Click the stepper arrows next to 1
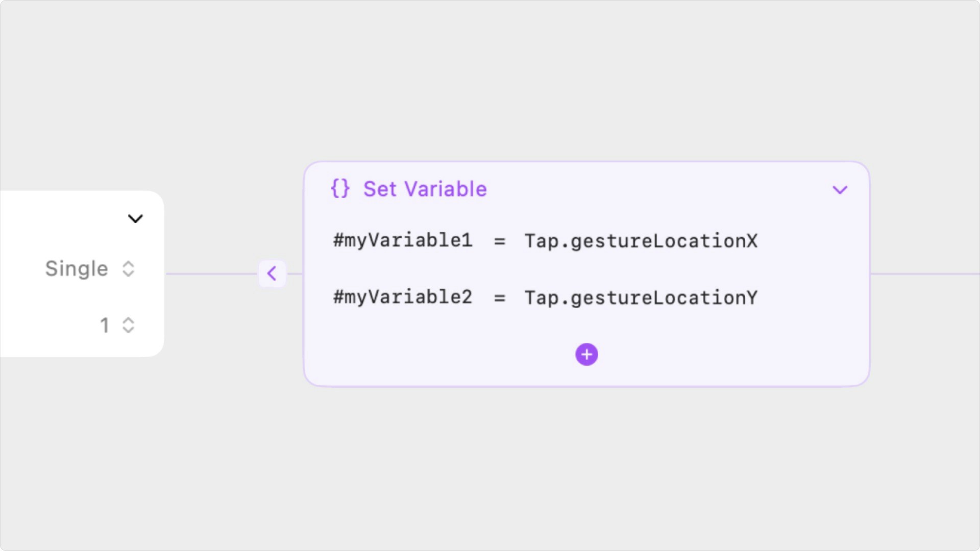This screenshot has width=980, height=551. 129,325
